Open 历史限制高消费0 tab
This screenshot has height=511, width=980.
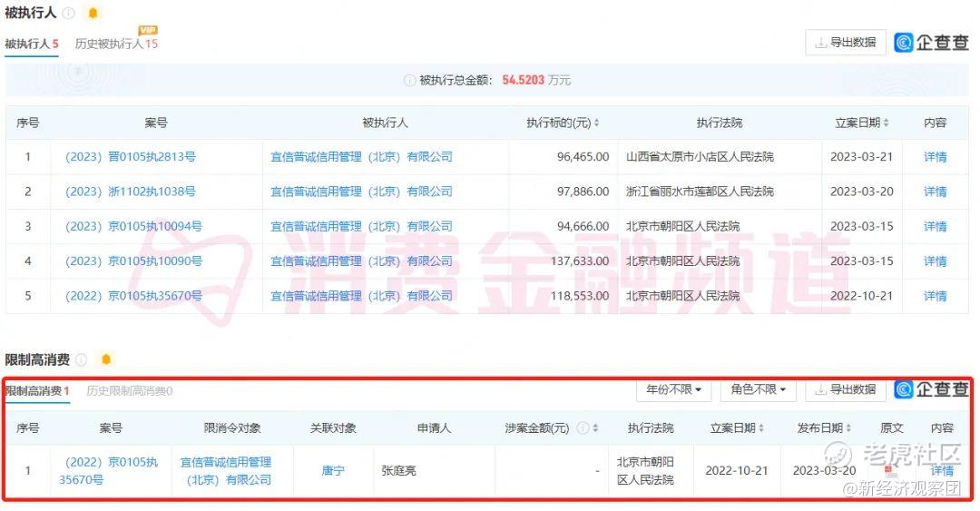point(130,391)
